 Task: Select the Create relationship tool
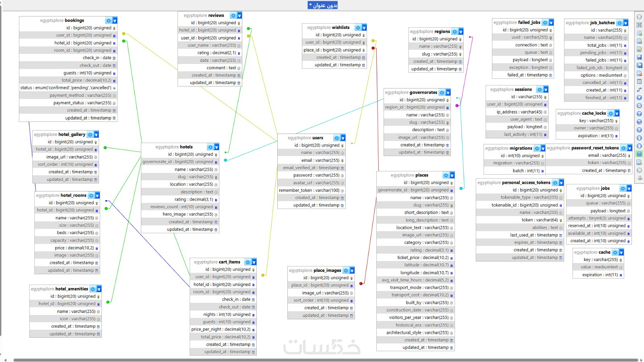click(x=639, y=89)
